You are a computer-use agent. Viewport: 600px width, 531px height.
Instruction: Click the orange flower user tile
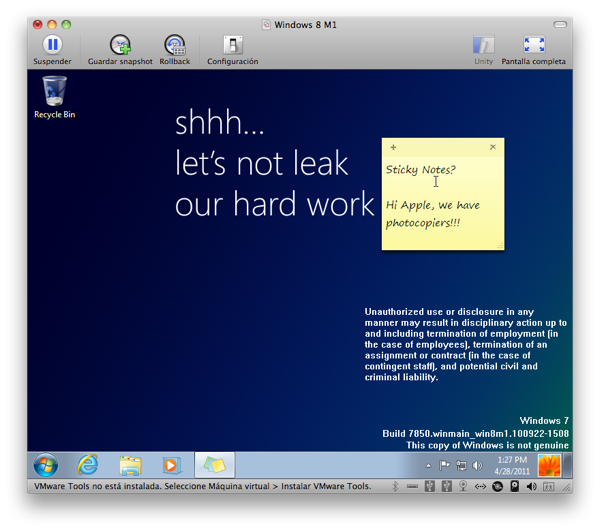click(549, 465)
